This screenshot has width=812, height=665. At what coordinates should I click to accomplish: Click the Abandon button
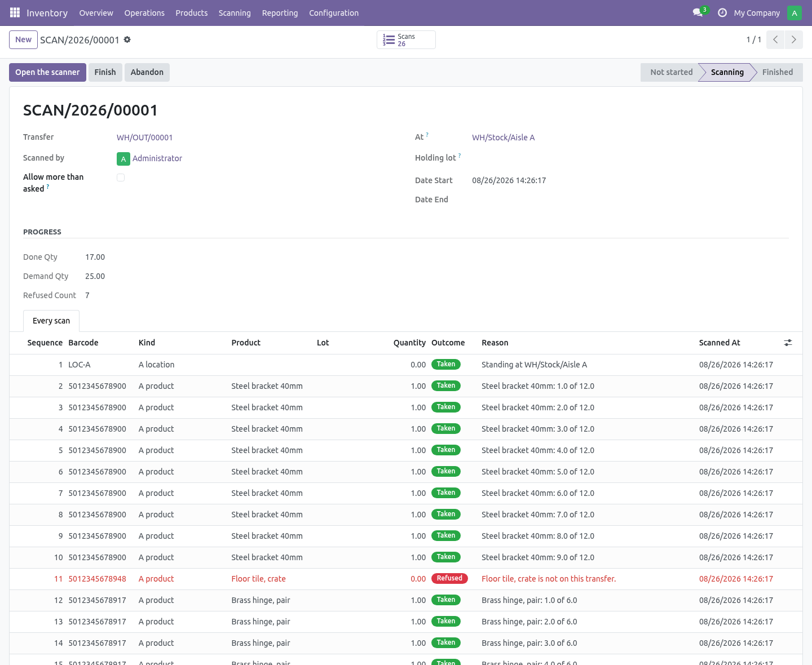pos(147,72)
